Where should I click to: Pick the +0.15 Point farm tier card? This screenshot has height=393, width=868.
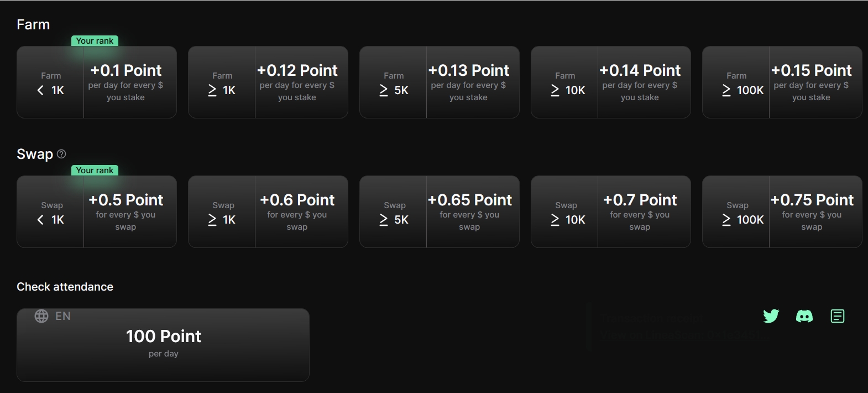[782, 82]
